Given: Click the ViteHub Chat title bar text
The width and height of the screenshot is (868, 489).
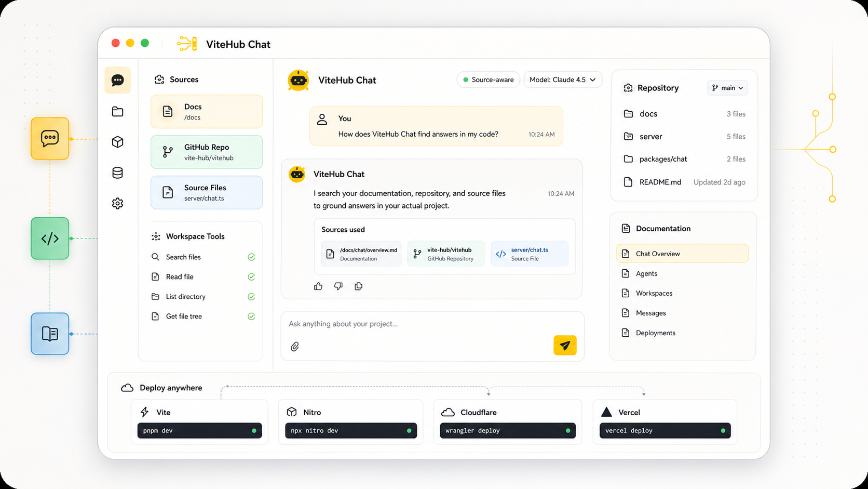Looking at the screenshot, I should [x=238, y=44].
